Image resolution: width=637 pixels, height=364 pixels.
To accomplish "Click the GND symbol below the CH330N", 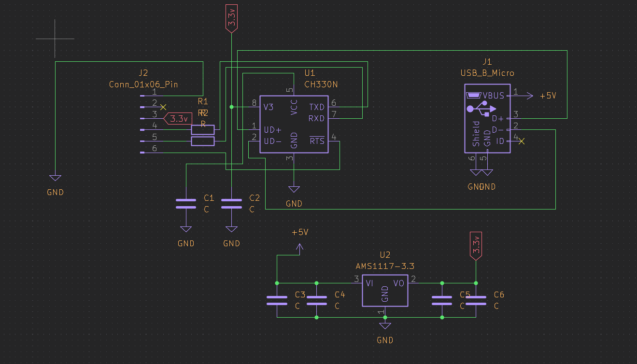I will pos(294,189).
